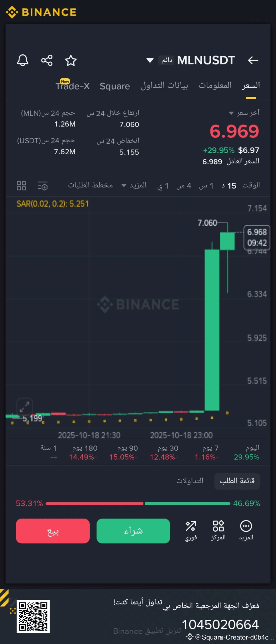
Task: Expand the المزيد timeframe dropdown
Action: [x=134, y=185]
